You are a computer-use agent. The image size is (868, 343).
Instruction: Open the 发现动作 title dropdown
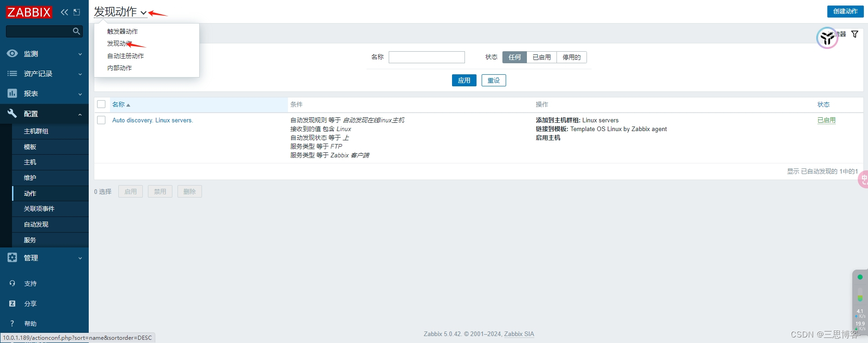(120, 12)
